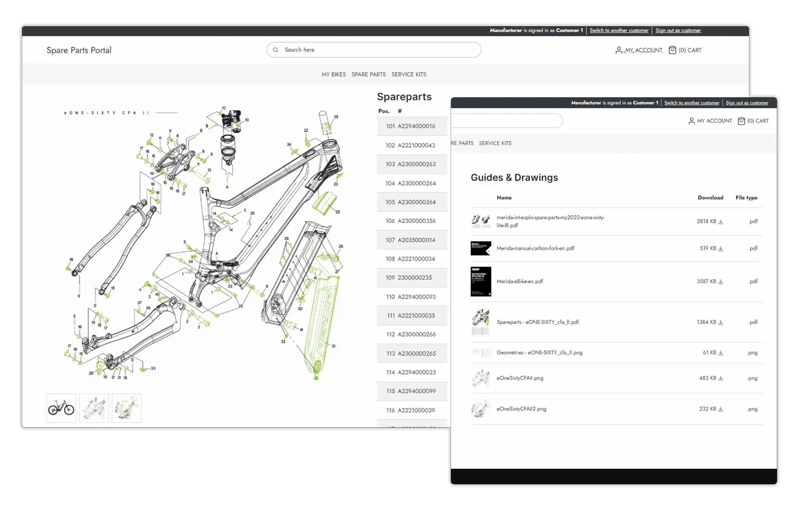798x532 pixels.
Task: Open thumbnail of Spareparts eONE-SIXTY_cfa_II.pdf
Action: pyautogui.click(x=481, y=322)
